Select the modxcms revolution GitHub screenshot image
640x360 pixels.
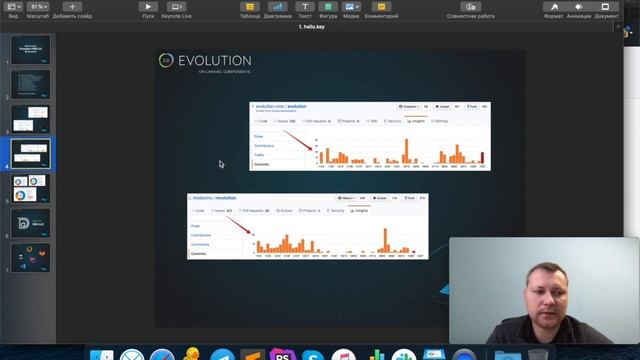click(x=308, y=226)
